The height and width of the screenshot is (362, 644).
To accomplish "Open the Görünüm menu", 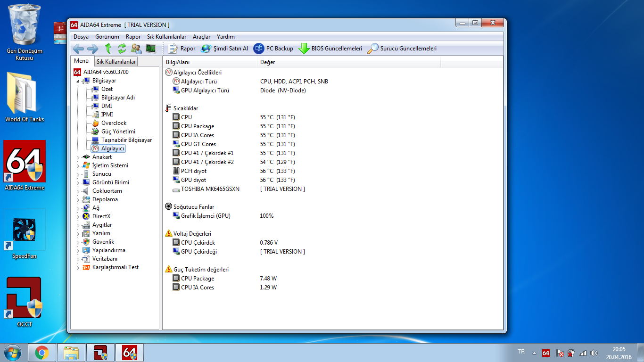I will [107, 37].
